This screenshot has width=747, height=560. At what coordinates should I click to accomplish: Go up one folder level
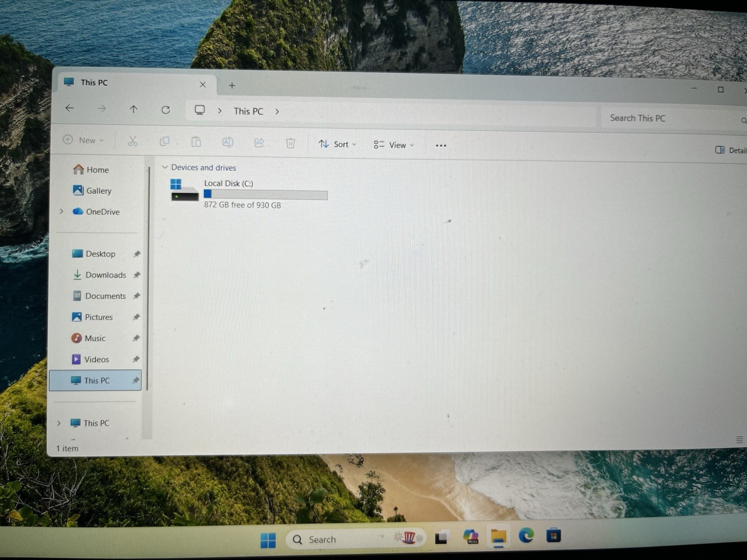point(134,109)
